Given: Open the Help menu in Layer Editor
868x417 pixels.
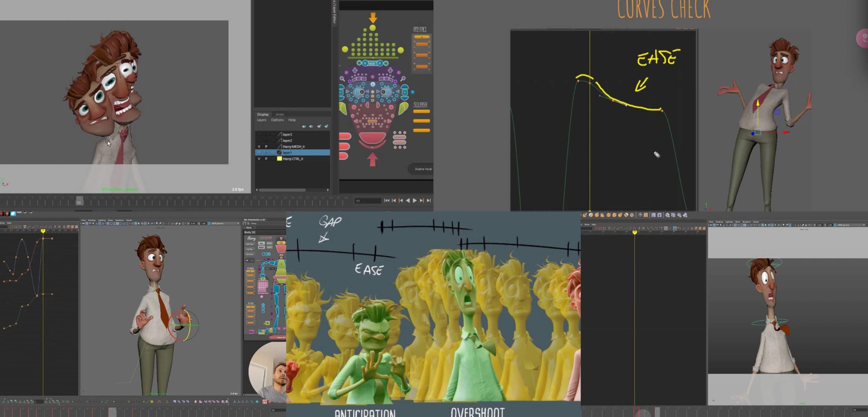Looking at the screenshot, I should (x=292, y=120).
